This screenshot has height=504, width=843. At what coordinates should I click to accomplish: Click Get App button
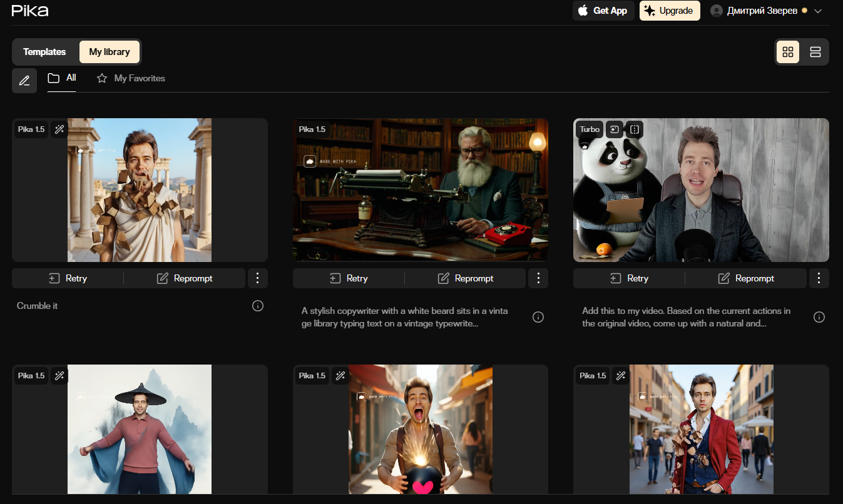pos(603,11)
